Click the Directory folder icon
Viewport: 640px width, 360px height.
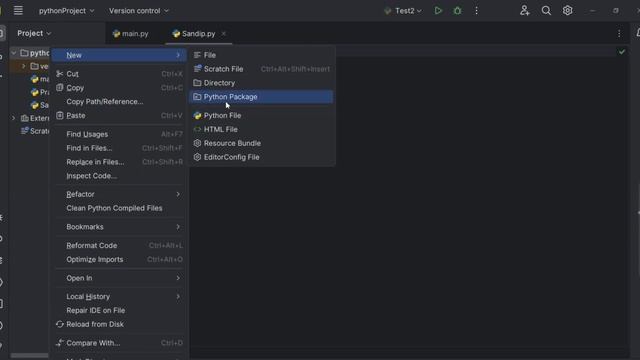[x=197, y=83]
